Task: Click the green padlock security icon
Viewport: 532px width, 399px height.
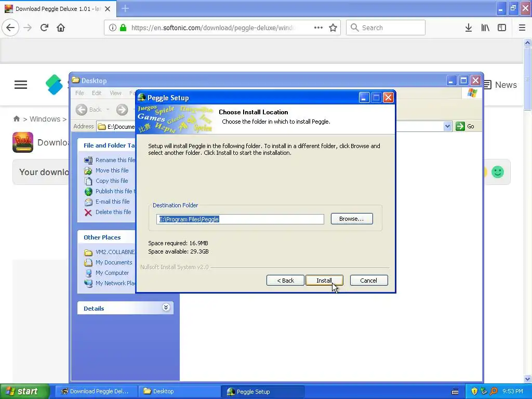Action: [x=123, y=28]
